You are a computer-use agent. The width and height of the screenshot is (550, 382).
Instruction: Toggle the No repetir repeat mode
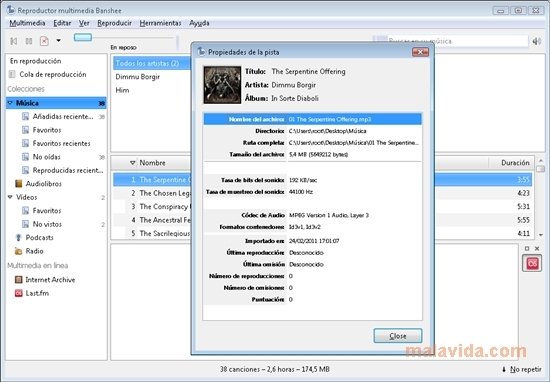click(x=522, y=369)
